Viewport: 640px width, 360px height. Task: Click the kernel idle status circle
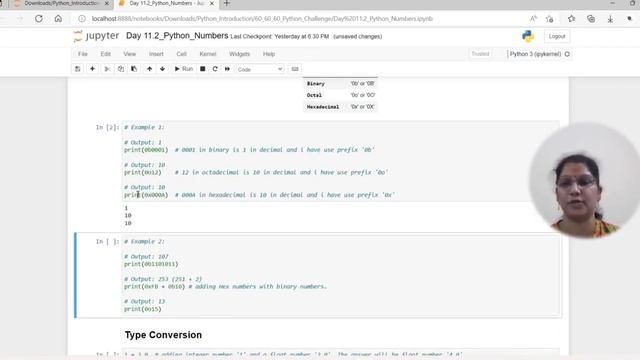pos(567,54)
